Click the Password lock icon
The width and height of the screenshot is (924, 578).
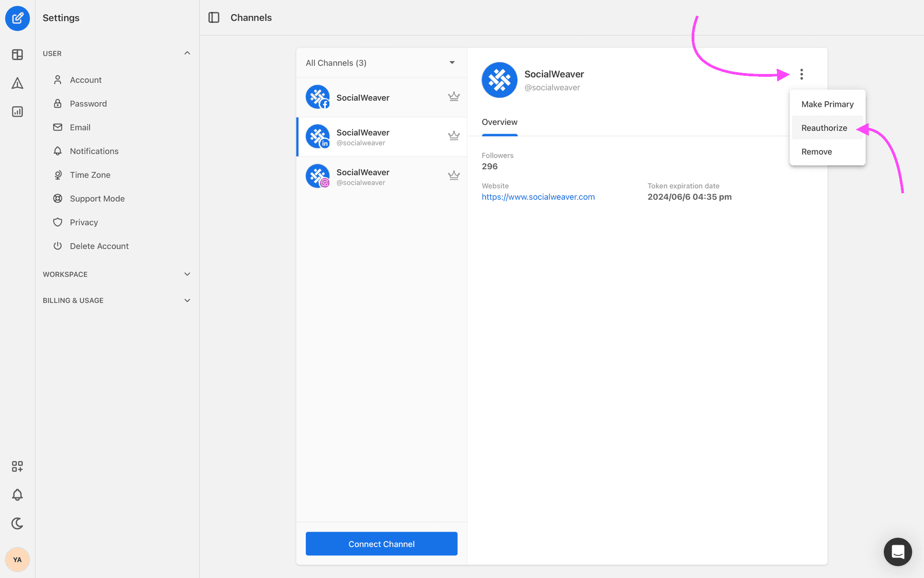click(x=58, y=104)
